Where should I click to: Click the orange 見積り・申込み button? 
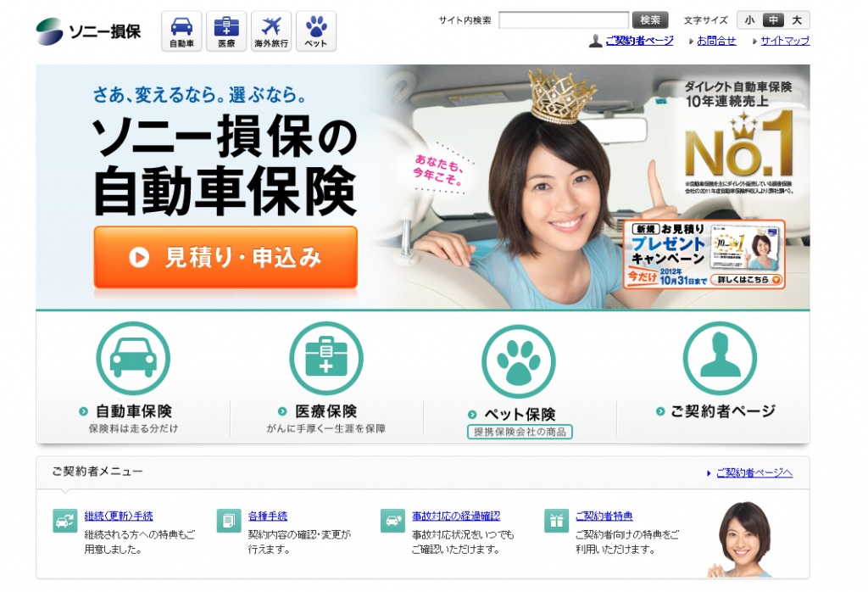(225, 257)
